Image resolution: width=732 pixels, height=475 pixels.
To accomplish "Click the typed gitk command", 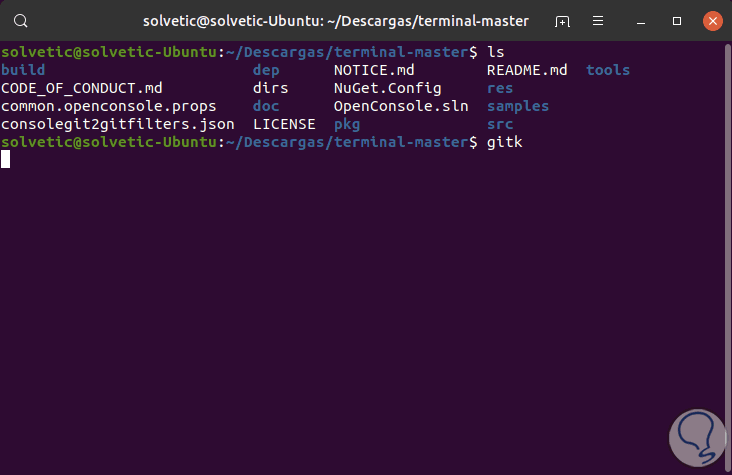I will point(504,142).
